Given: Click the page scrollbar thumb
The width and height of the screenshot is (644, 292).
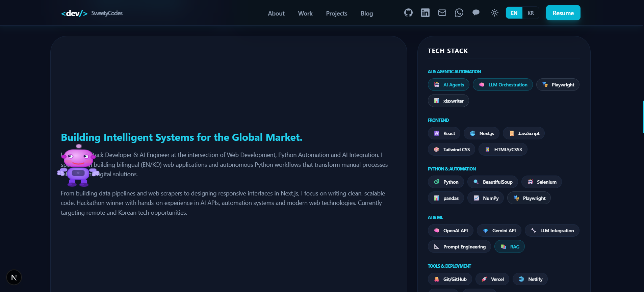Looking at the screenshot, I should (x=643, y=117).
